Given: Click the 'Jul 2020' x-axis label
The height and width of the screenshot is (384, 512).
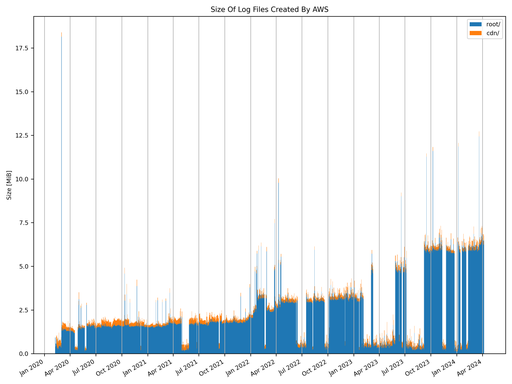Looking at the screenshot, I should tap(84, 367).
